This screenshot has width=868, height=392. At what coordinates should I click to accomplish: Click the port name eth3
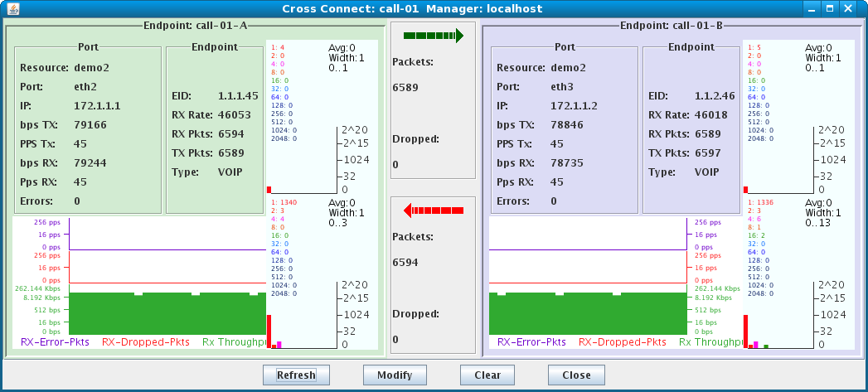click(x=560, y=87)
